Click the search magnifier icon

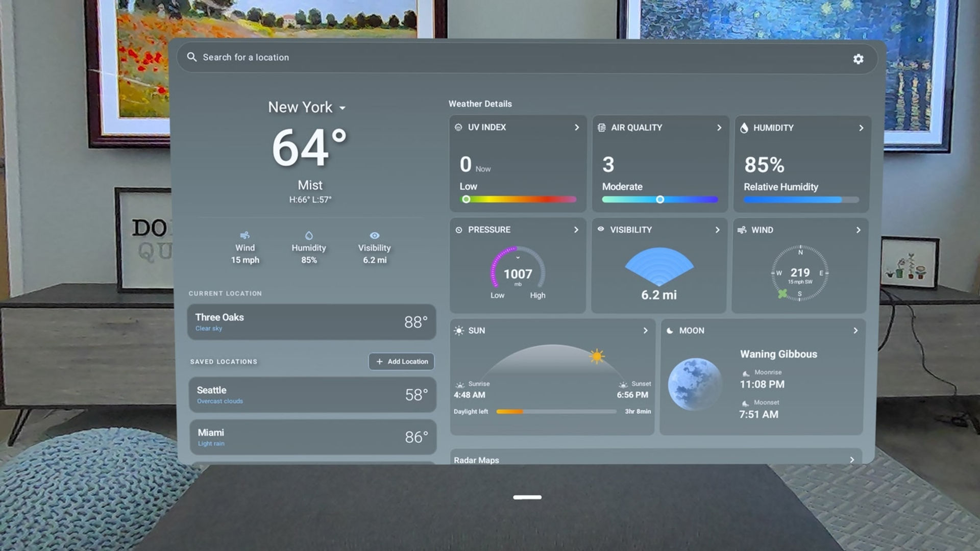click(192, 57)
